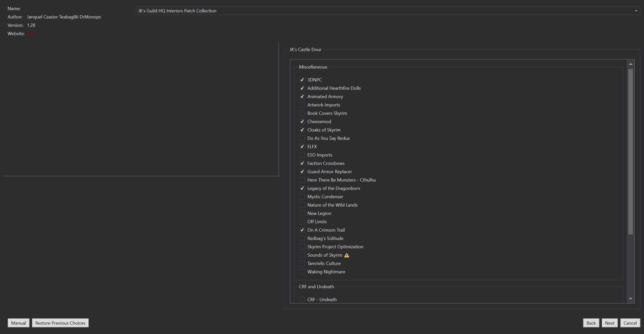Screen dimensions: 644x334
Task: Uncheck Faction Crossbows
Action: (x=302, y=163)
